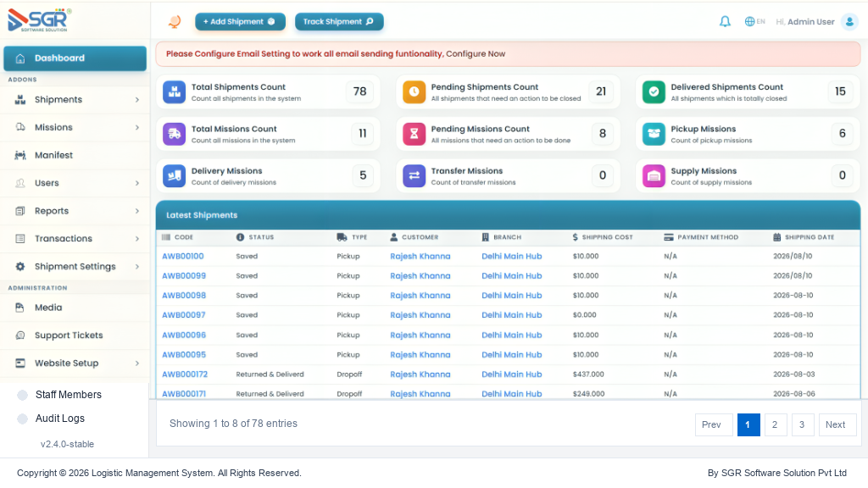Go to the Next page
Viewport: 868px width, 488px height.
tap(837, 425)
